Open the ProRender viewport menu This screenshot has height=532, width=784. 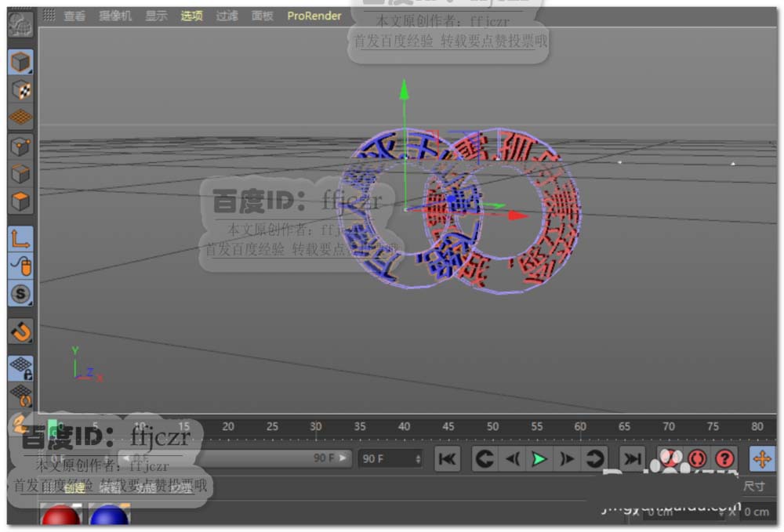point(314,16)
